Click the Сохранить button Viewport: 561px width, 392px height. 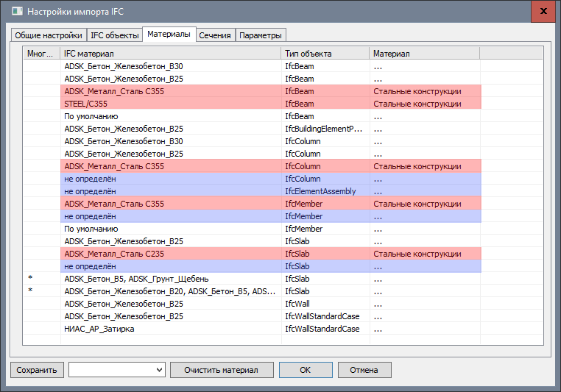(x=37, y=370)
